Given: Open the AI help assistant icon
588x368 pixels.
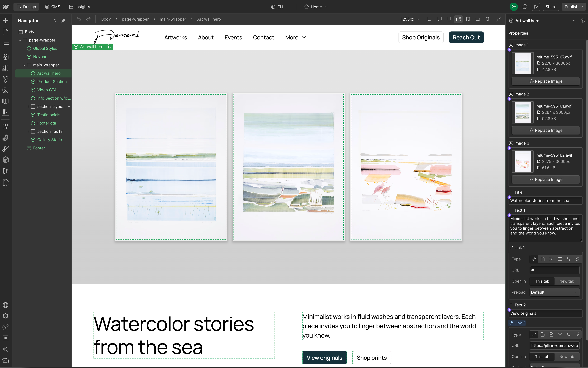Looking at the screenshot, I should point(5,327).
